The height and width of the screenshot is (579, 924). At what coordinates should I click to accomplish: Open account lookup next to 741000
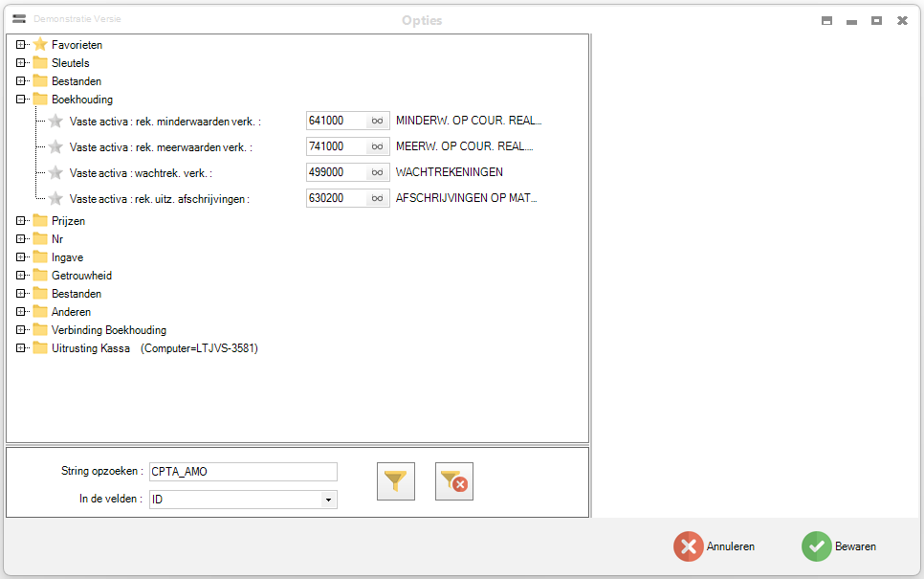point(378,146)
